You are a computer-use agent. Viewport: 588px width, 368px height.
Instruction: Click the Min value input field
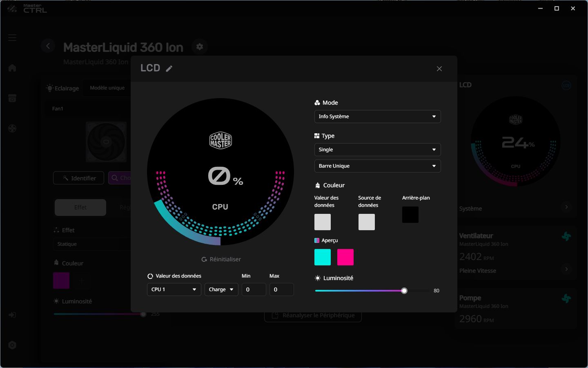click(x=254, y=289)
